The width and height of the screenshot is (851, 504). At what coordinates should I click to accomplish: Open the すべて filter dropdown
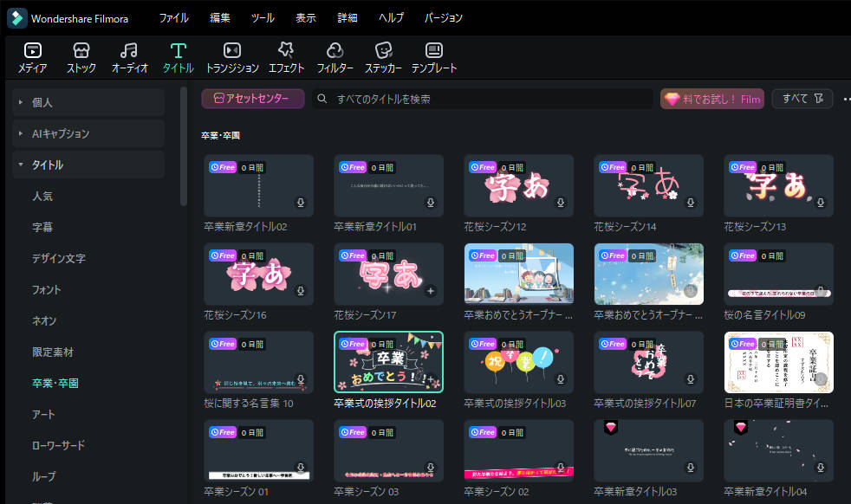[801, 98]
